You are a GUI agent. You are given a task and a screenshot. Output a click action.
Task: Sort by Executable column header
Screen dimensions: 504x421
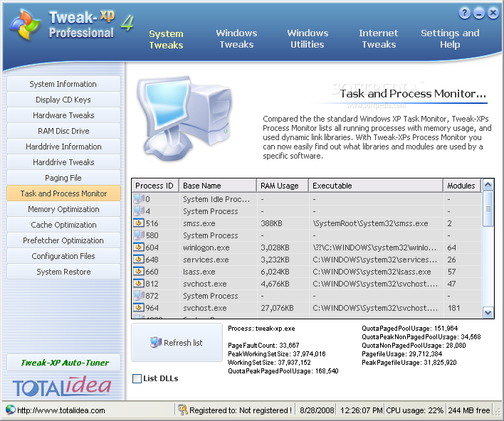coord(376,186)
